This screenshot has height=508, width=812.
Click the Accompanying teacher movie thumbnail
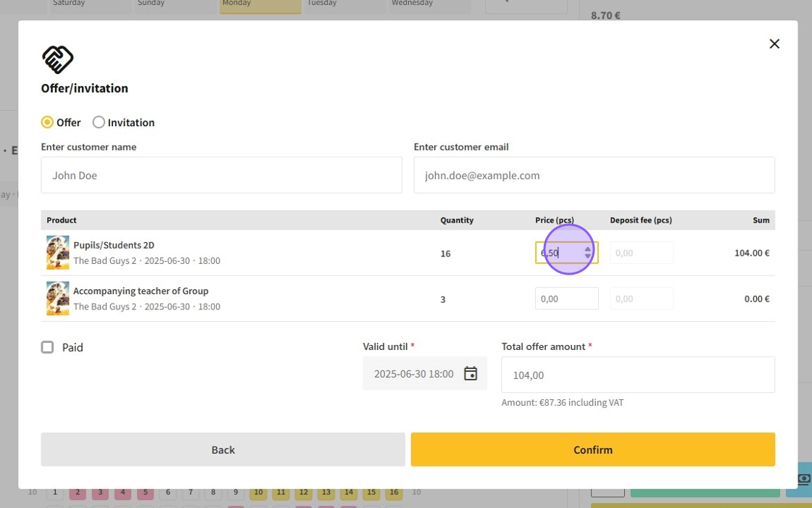click(58, 299)
